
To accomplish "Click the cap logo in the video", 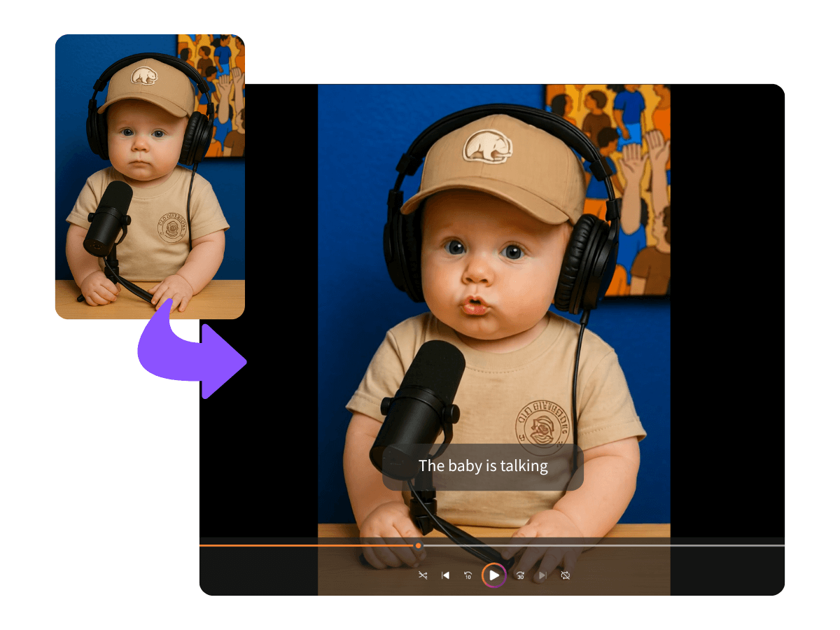I will (x=488, y=146).
